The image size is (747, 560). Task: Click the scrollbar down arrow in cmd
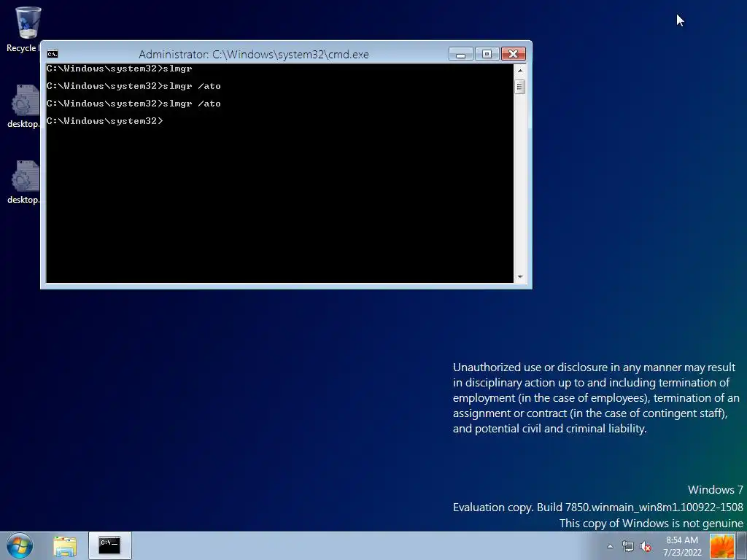pyautogui.click(x=519, y=276)
